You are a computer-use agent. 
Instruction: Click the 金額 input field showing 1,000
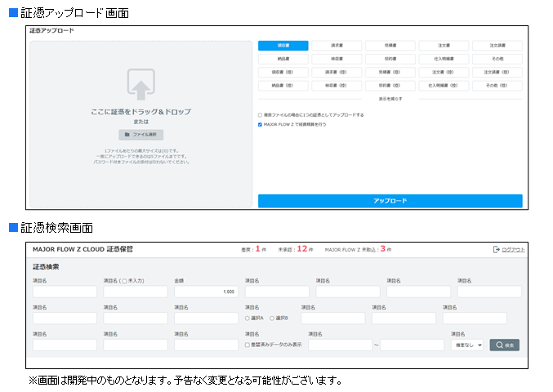206,292
